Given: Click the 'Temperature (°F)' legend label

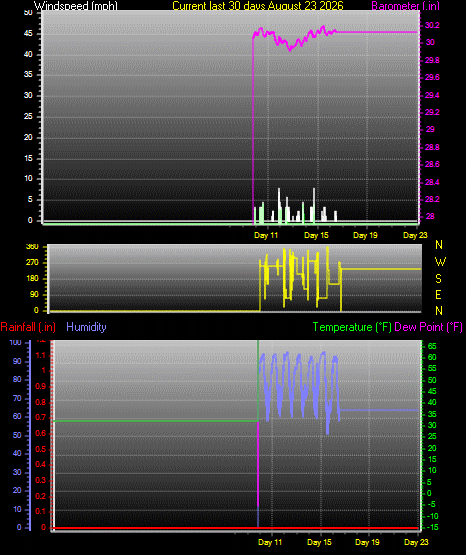Looking at the screenshot, I should click(352, 327).
